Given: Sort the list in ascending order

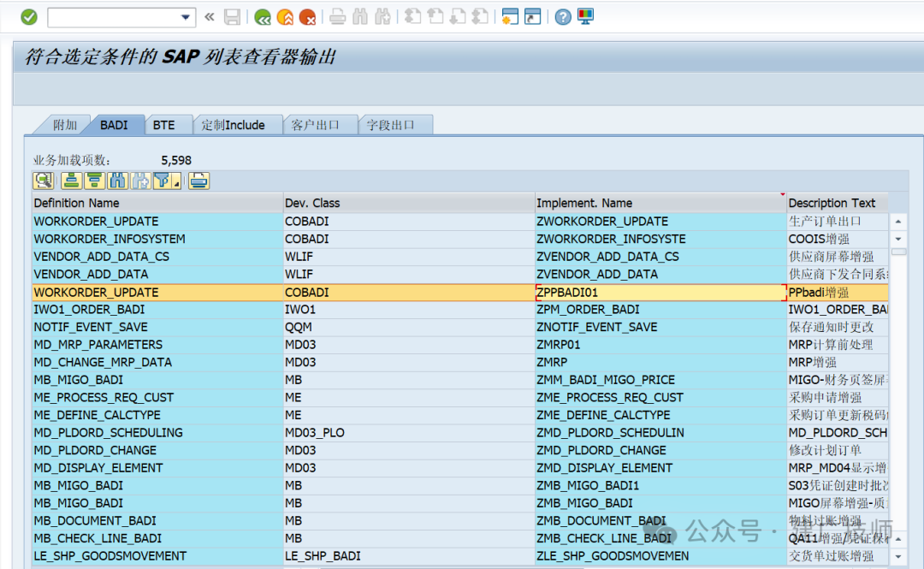Looking at the screenshot, I should (x=71, y=181).
